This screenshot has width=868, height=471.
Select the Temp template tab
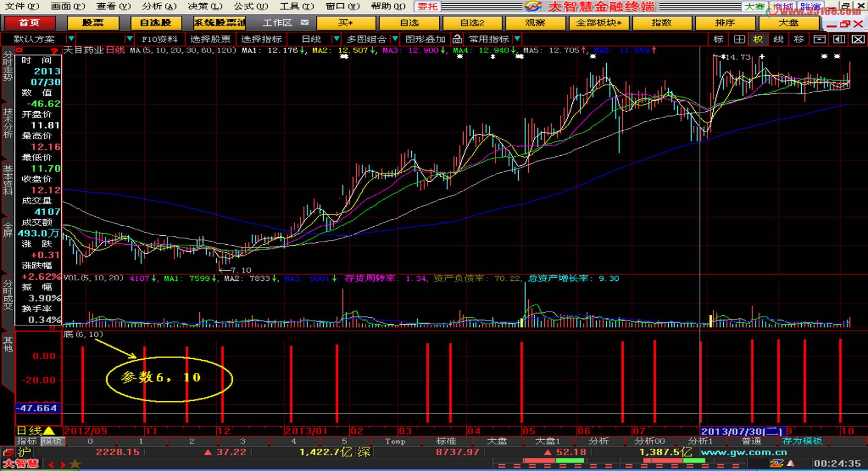click(x=395, y=441)
